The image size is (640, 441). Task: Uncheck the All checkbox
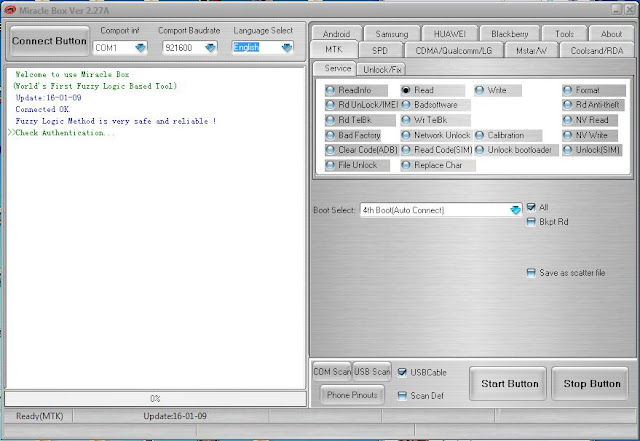click(x=531, y=207)
